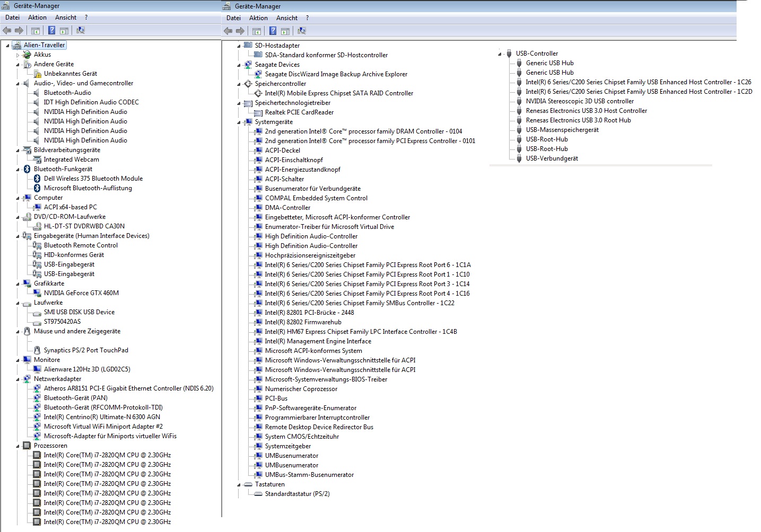
Task: Open Ansicht menu in left Geräte-Manager window
Action: (x=66, y=17)
